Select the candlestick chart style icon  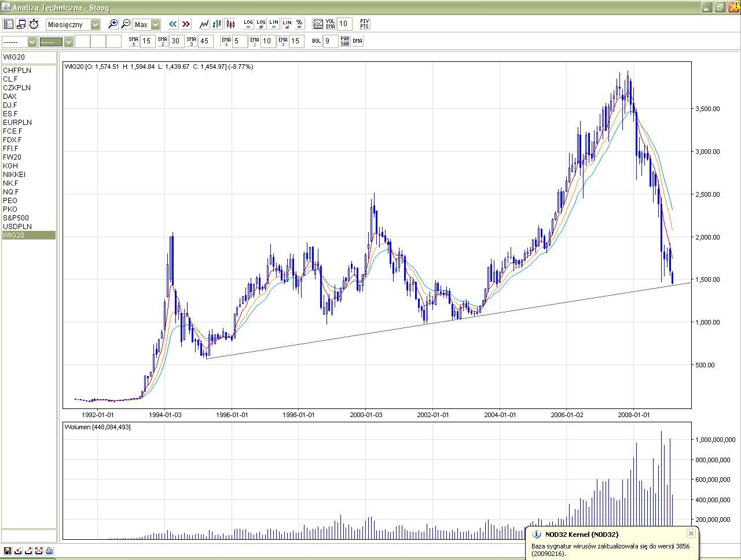click(230, 24)
